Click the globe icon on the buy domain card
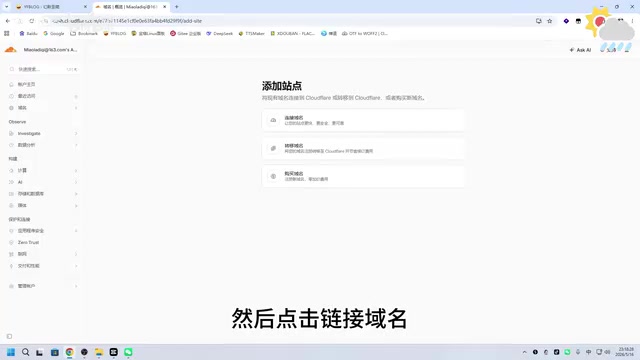The height and width of the screenshot is (360, 640). 273,176
